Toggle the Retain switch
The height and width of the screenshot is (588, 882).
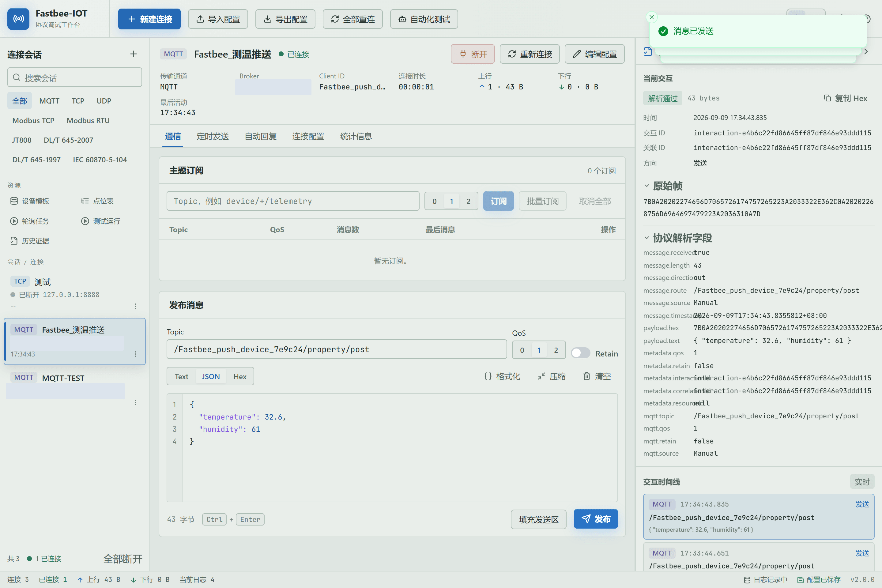coord(581,353)
